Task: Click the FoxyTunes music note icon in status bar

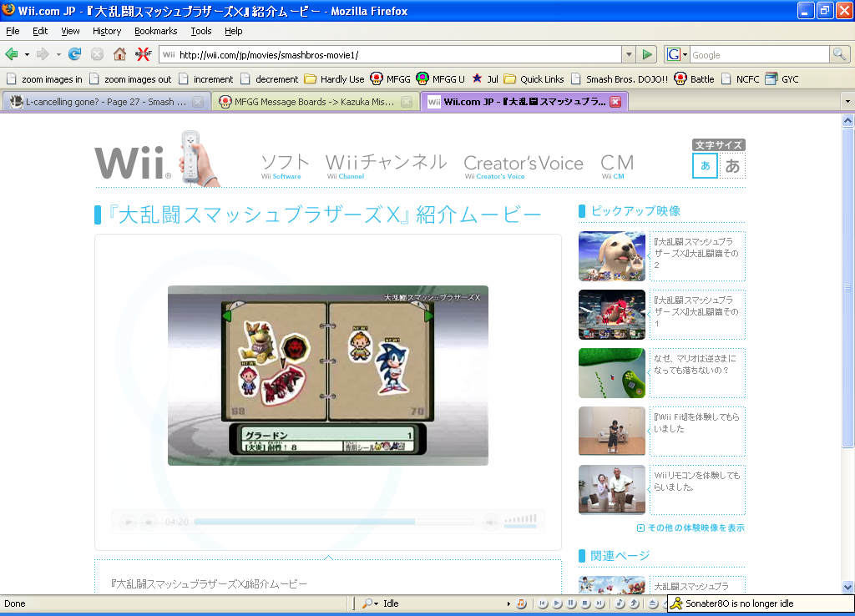Action: (x=522, y=603)
